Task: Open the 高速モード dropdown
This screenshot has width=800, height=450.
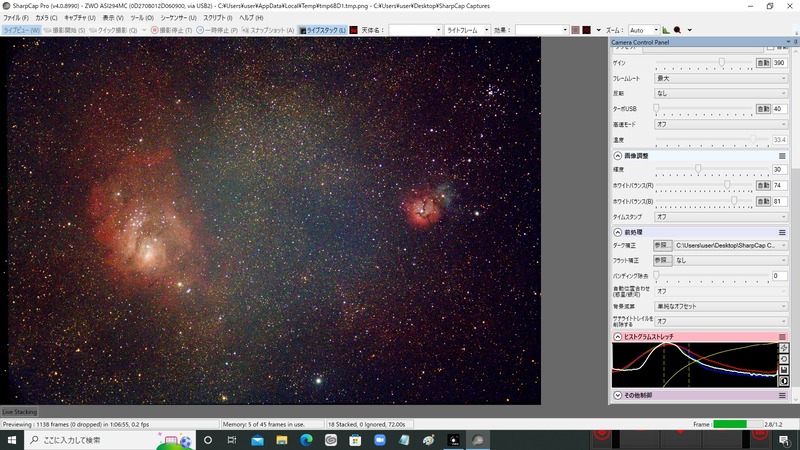Action: click(721, 124)
